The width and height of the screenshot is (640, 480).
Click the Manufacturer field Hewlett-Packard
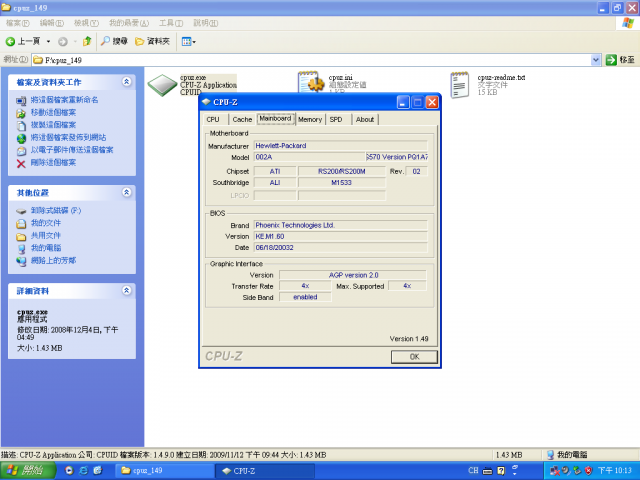[x=340, y=146]
